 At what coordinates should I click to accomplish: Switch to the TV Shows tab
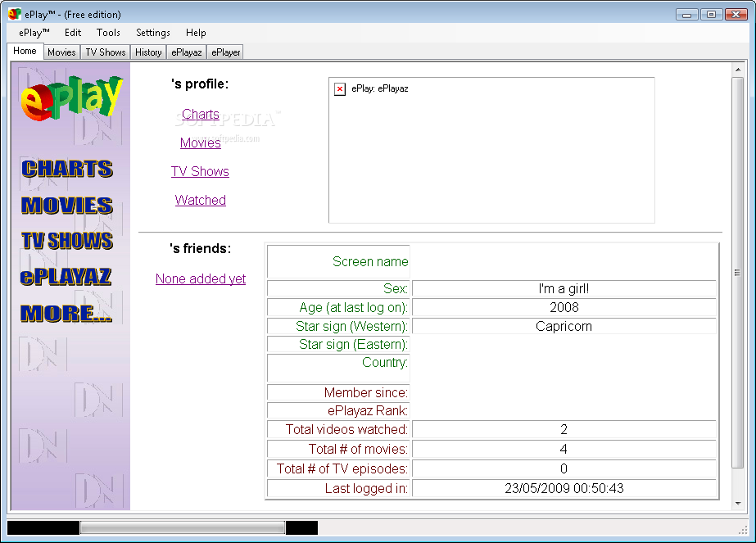106,52
